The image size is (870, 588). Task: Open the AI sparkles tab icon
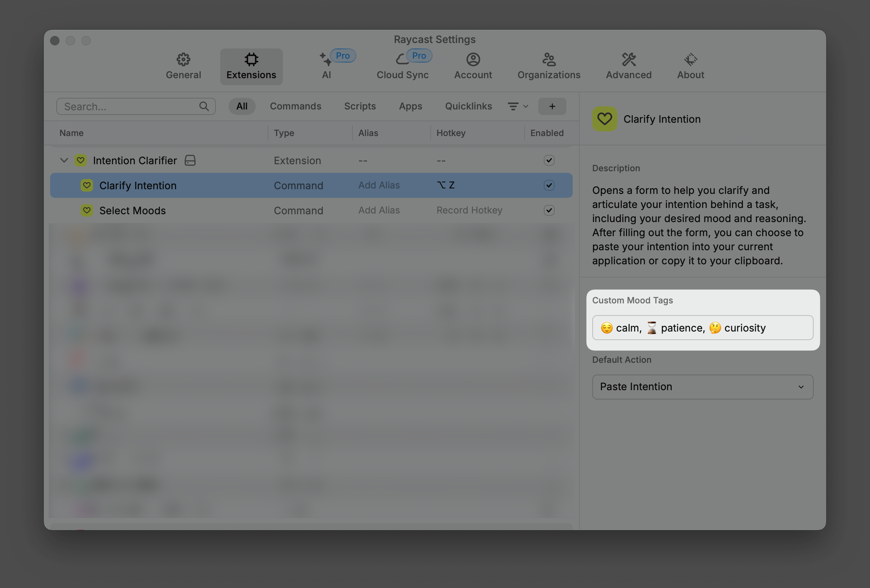click(325, 60)
